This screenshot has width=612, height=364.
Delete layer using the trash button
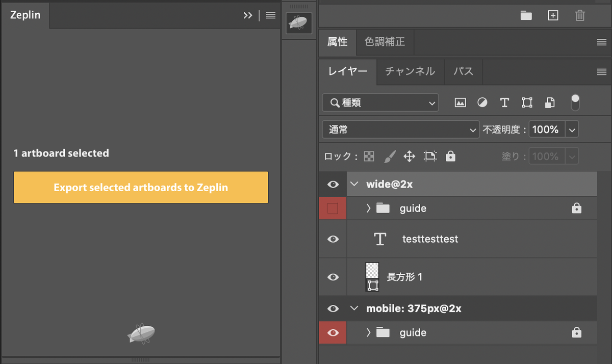(x=580, y=15)
